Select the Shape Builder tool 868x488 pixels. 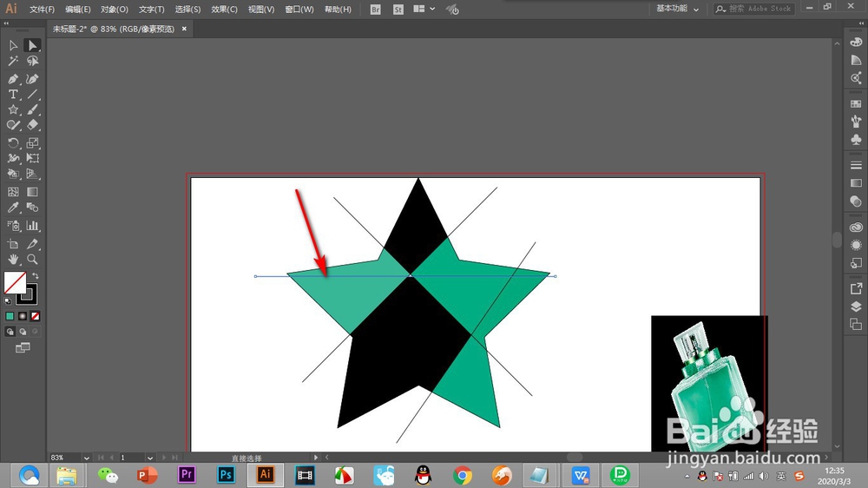point(13,174)
